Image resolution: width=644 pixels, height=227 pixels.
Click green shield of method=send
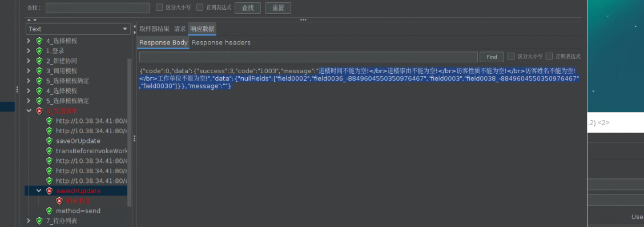click(x=49, y=210)
